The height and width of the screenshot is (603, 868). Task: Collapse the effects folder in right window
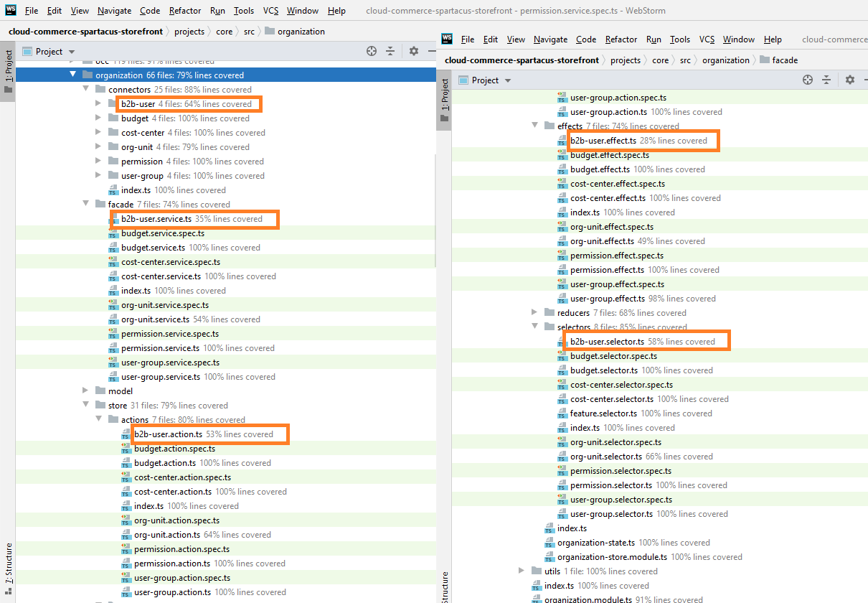[x=535, y=126]
